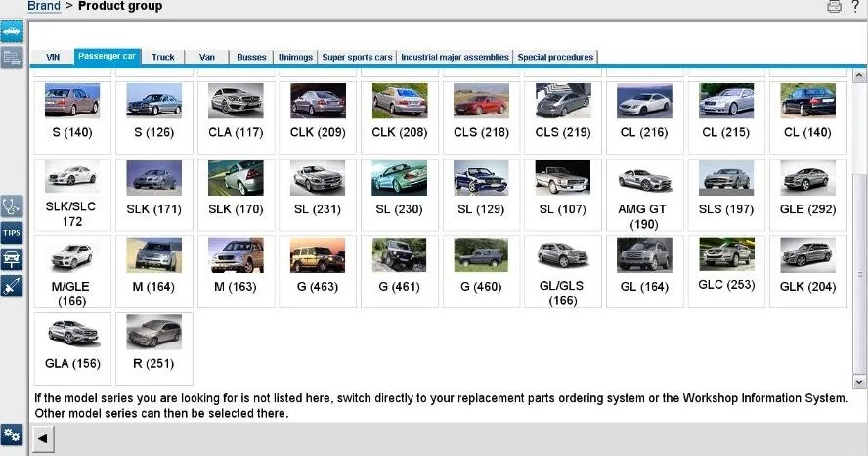Select the CLA (117) model

coord(236,116)
